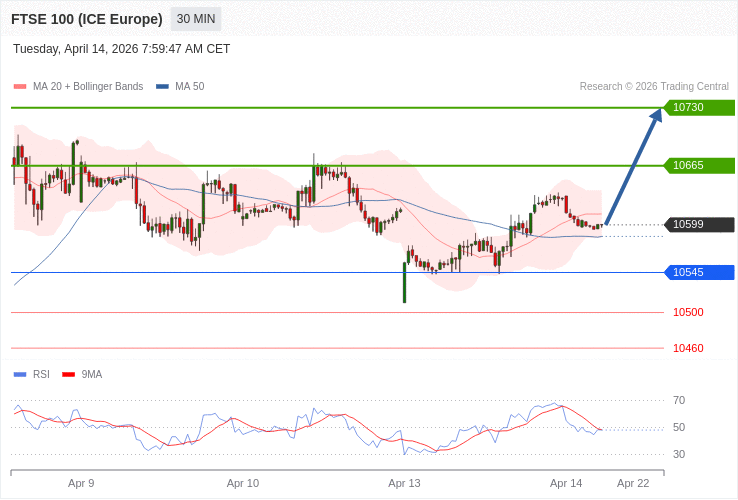This screenshot has height=500, width=738.
Task: Click the MA 20 + Bollinger Bands label
Action: coord(88,87)
